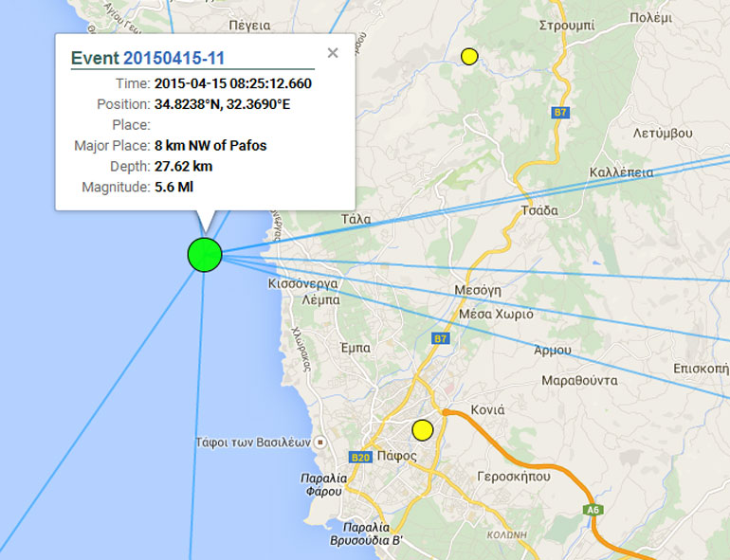Select the yellow station marker near Στρουμπί
The image size is (730, 560).
(468, 57)
